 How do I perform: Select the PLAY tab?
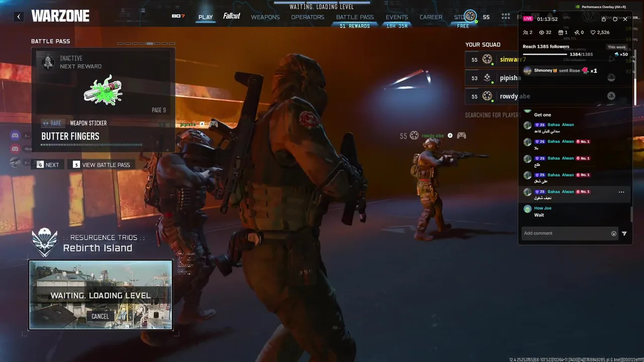[205, 17]
